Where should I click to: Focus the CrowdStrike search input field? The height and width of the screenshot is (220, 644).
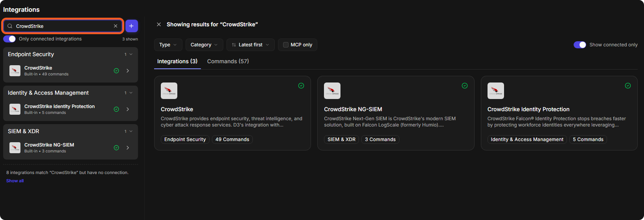pyautogui.click(x=63, y=26)
